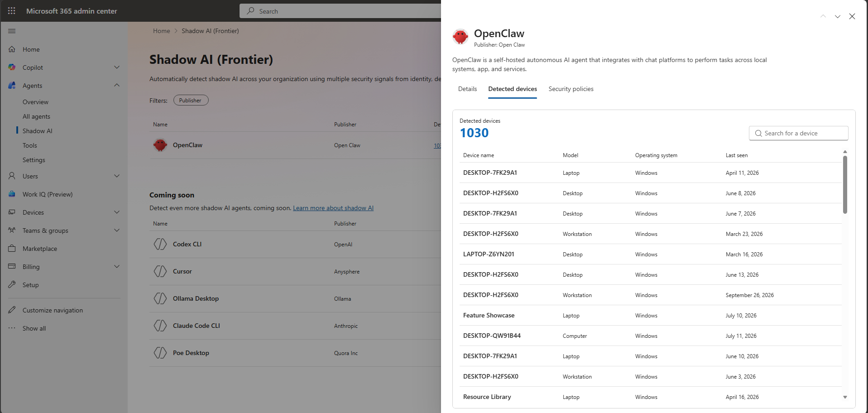The width and height of the screenshot is (868, 413).
Task: Close the OpenClaw details panel
Action: pos(852,16)
